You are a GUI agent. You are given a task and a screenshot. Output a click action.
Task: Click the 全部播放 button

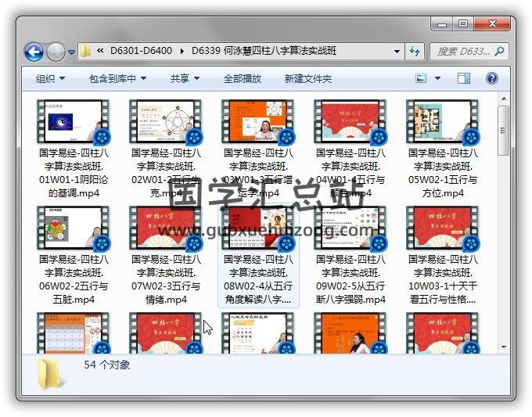pos(243,78)
